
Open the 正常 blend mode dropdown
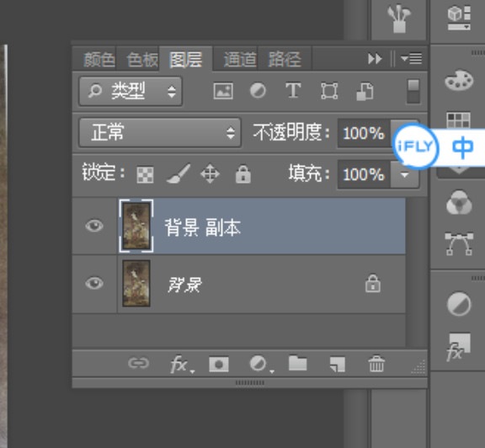click(160, 132)
